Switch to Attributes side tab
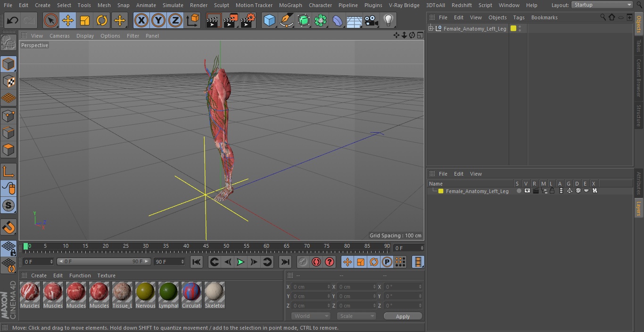644x332 pixels. click(639, 183)
